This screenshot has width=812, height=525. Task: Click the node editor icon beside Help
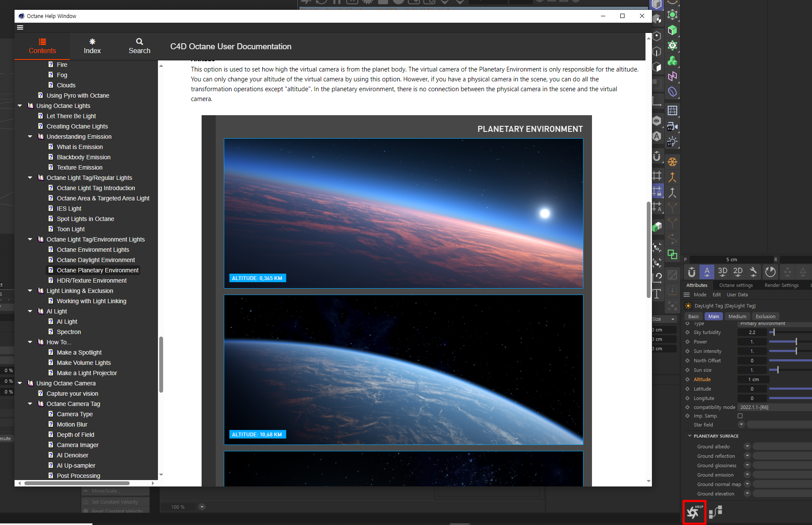point(715,512)
